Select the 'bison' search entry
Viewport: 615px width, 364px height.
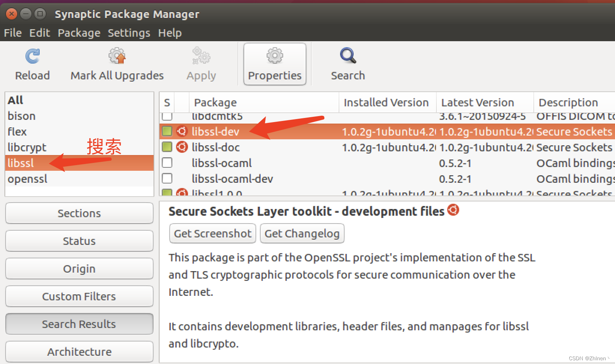79,116
